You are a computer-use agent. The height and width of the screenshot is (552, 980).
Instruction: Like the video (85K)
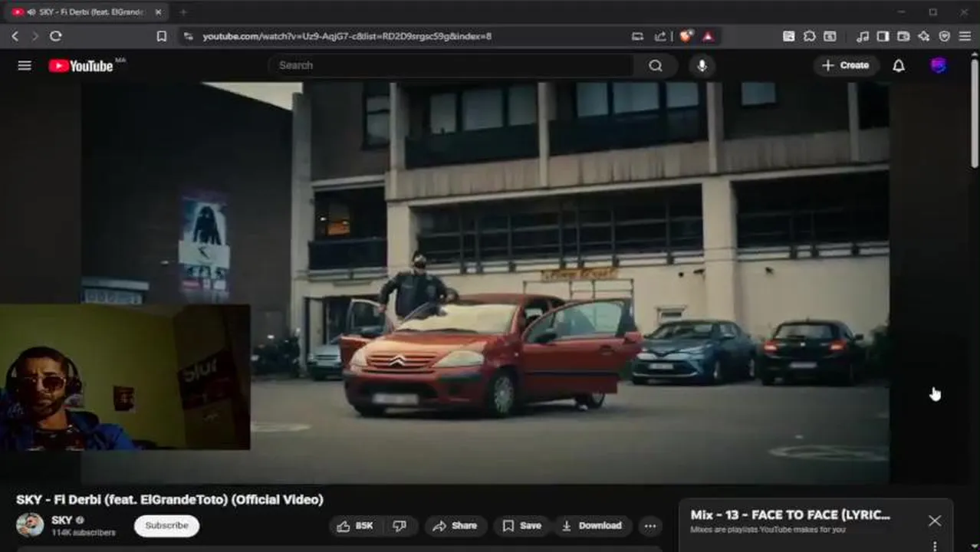coord(355,526)
